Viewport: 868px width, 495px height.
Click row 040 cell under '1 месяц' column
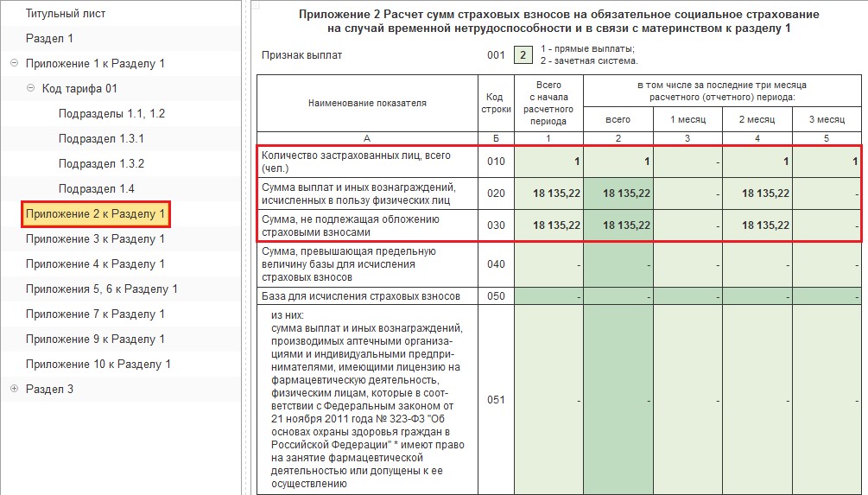pos(687,264)
